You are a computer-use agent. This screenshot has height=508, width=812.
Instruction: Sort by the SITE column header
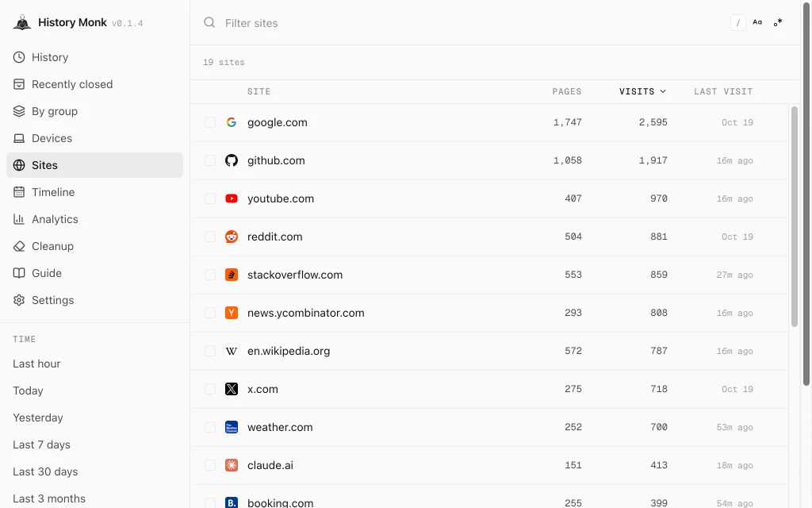click(259, 91)
